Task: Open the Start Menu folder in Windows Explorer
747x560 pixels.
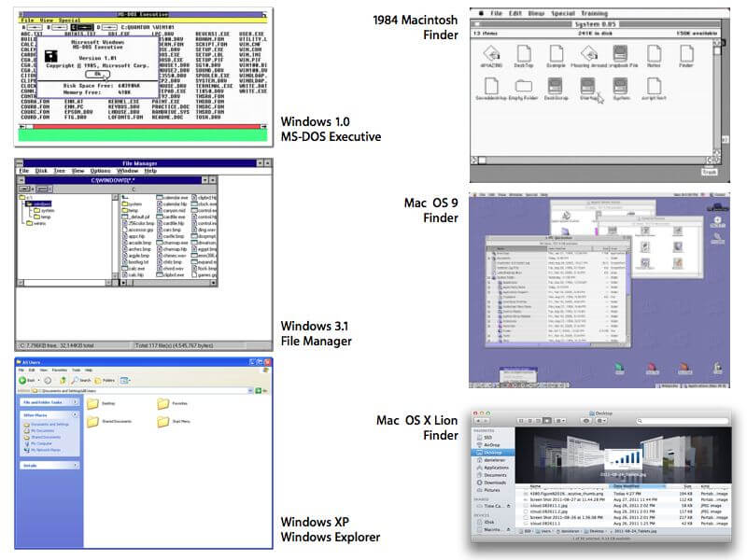Action: [x=174, y=422]
